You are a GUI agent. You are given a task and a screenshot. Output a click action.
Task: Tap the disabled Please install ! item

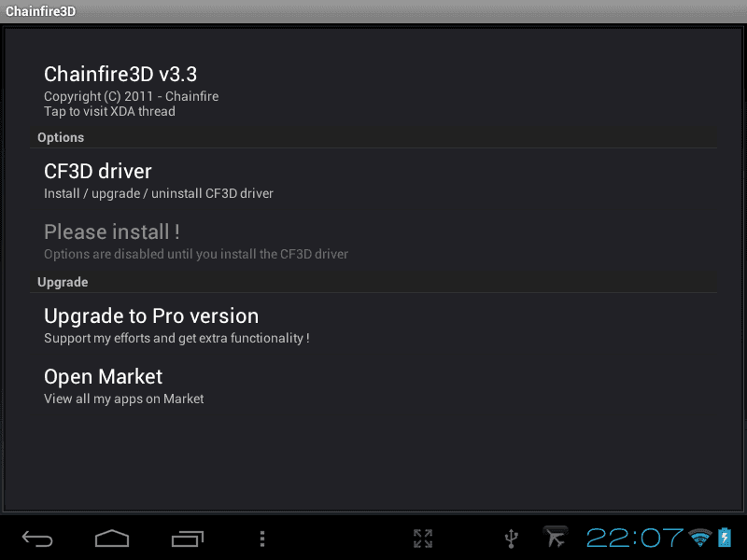pyautogui.click(x=373, y=242)
